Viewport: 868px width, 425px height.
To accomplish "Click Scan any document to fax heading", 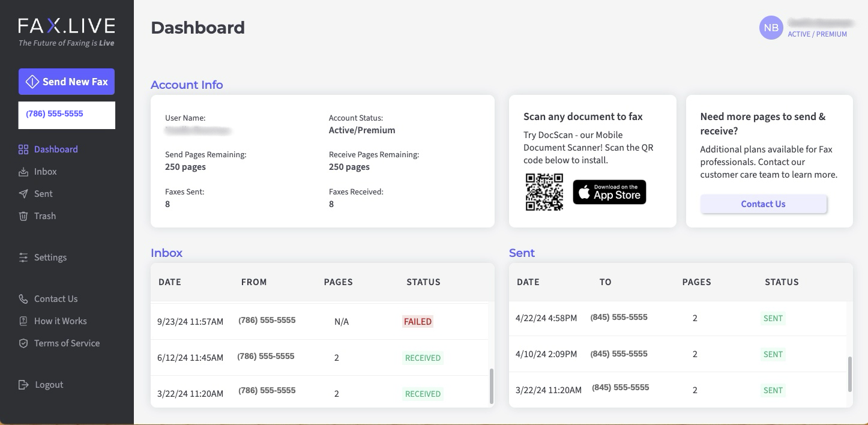I will pos(583,116).
